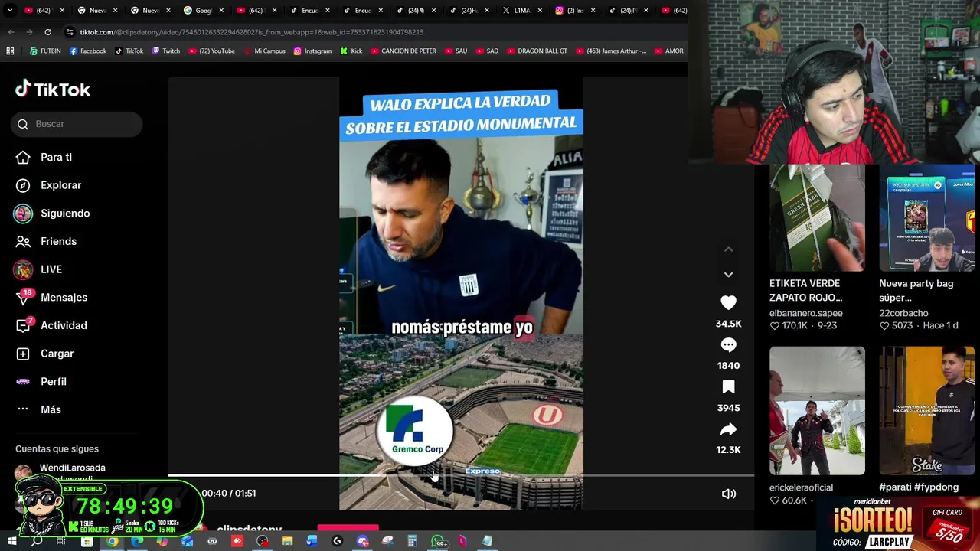The image size is (980, 551).
Task: Open the TikTok bookmark
Action: 129,51
